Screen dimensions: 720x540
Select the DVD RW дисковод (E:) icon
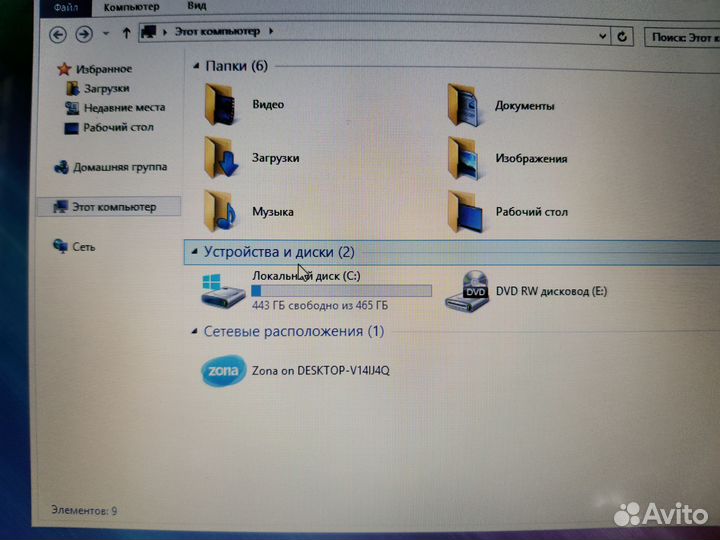click(467, 291)
